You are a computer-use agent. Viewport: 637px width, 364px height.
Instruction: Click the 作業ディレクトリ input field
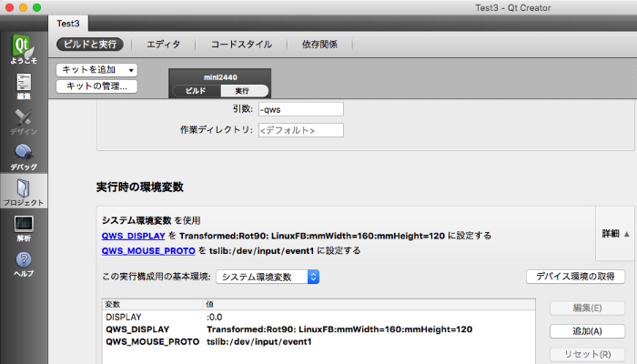(x=300, y=130)
